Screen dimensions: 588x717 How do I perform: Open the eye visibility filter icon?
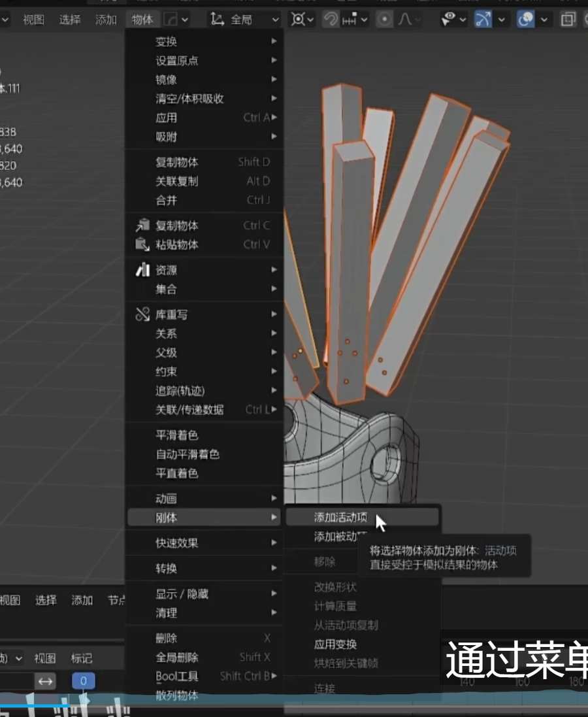(448, 20)
